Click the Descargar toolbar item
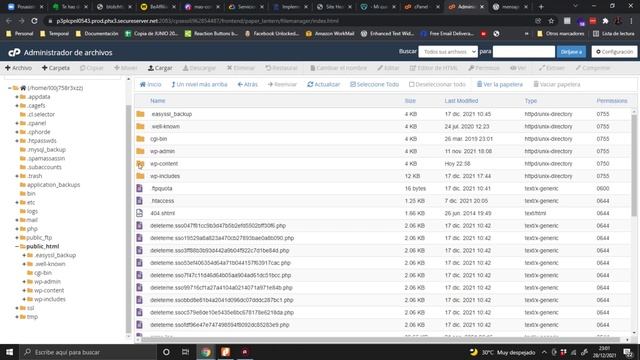 (199, 68)
